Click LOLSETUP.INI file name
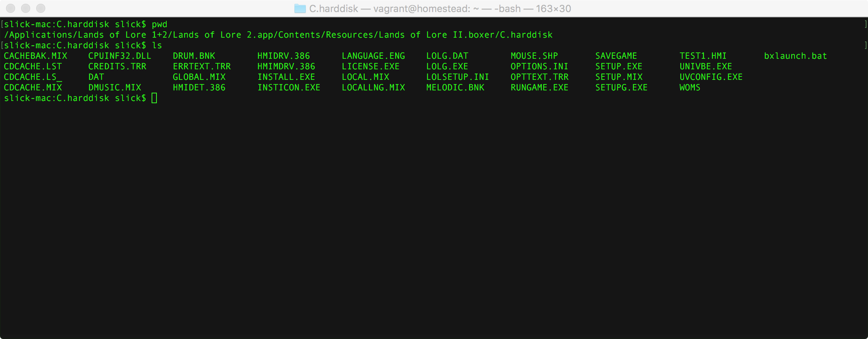Screen dimensions: 868x339 pos(458,77)
